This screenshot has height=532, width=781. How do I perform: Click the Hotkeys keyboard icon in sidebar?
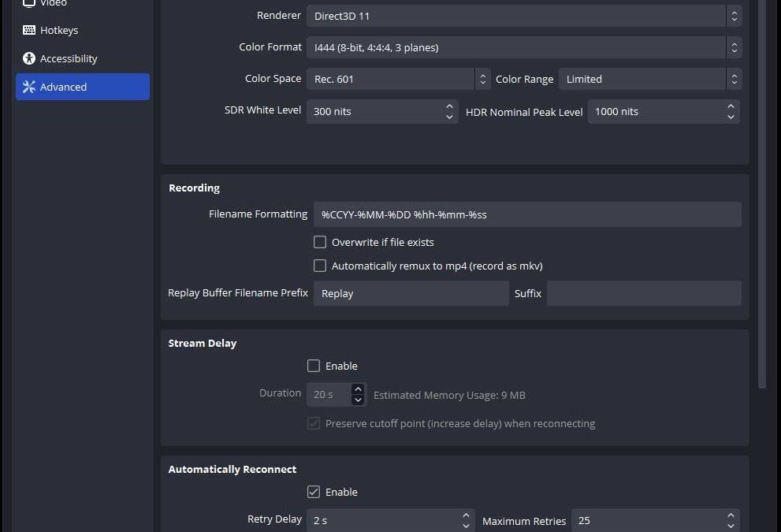coord(29,30)
